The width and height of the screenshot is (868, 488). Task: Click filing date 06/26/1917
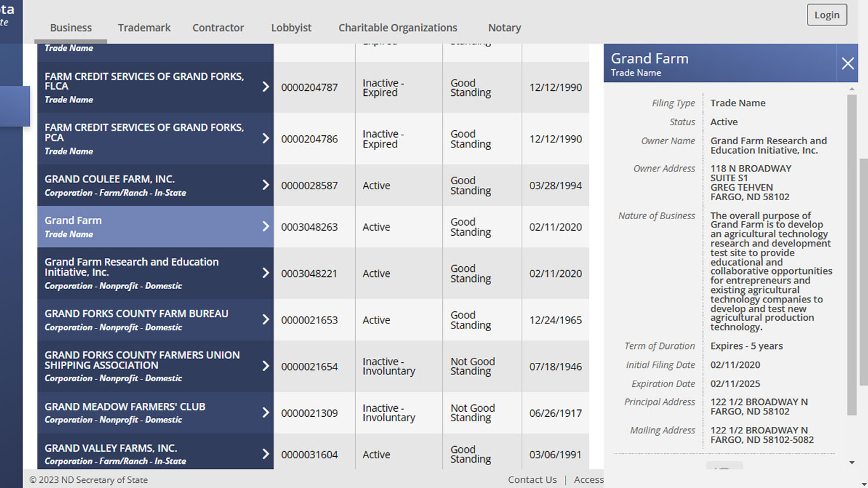point(555,413)
